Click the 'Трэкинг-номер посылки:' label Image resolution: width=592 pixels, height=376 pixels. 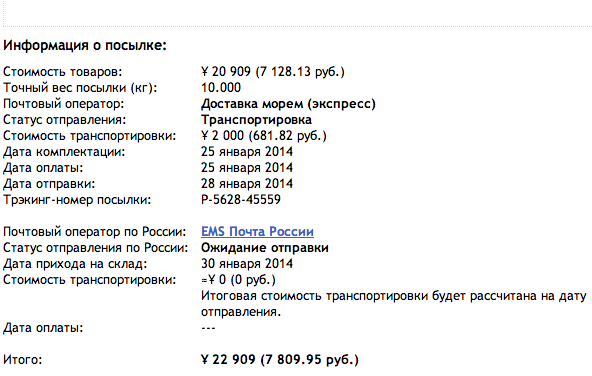[77, 200]
